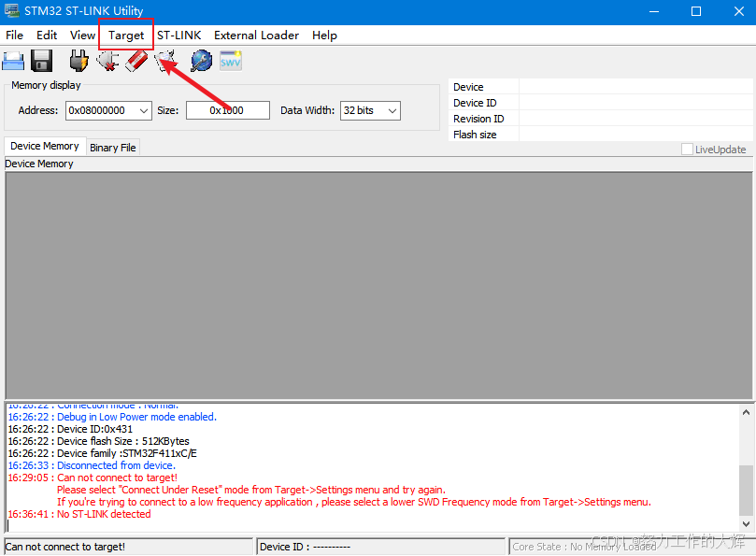Image resolution: width=756 pixels, height=556 pixels.
Task: Open the File menu
Action: tap(14, 36)
